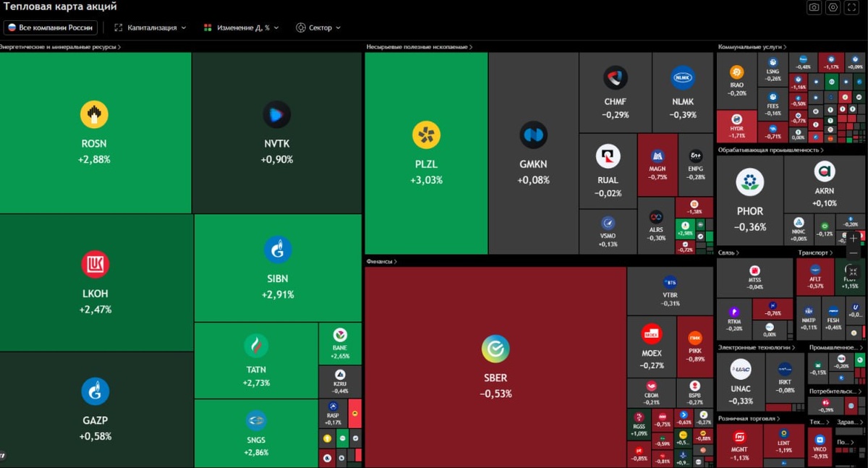868x468 pixels.
Task: Select the MTSS −0,04% tile
Action: point(754,278)
